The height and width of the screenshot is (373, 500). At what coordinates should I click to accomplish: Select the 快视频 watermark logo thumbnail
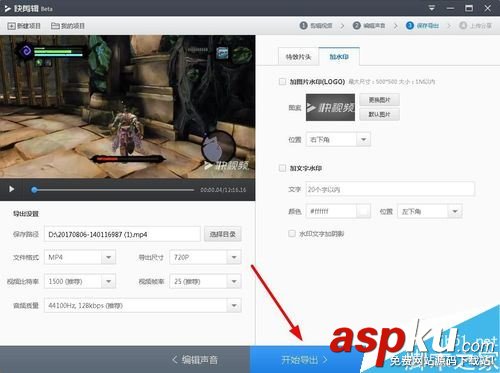coord(330,107)
